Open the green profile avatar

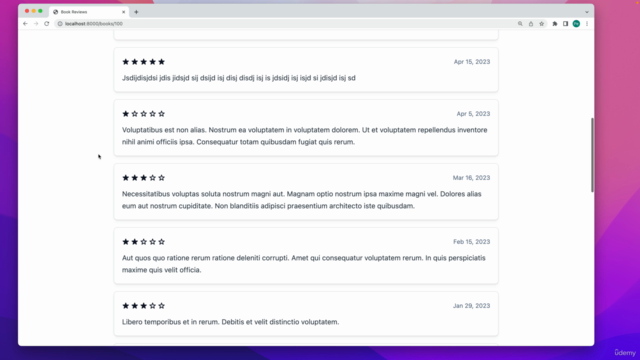tap(576, 24)
